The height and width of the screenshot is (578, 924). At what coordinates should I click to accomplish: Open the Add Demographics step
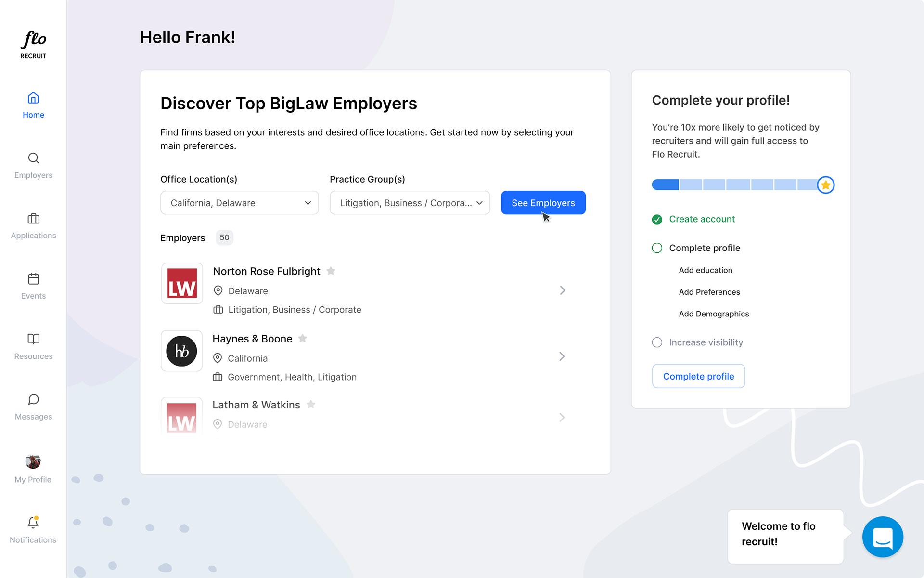(x=714, y=314)
